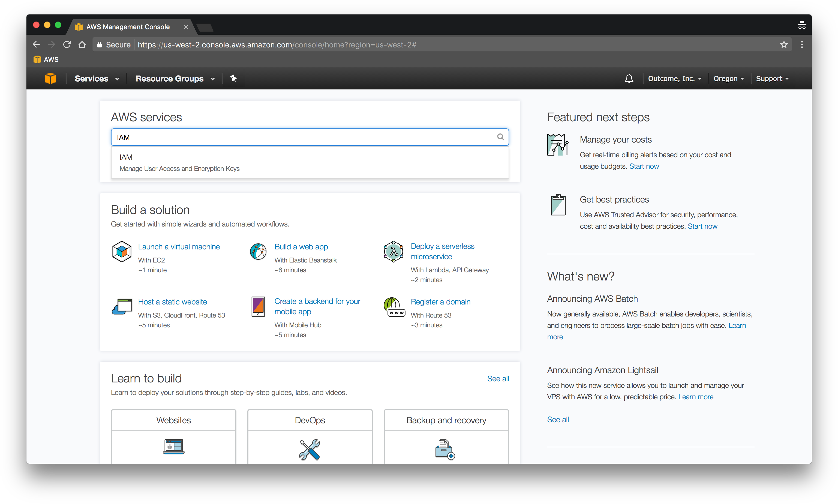Click Learn more for Amazon Lightsail
Viewport: 838px width, 504px height.
[695, 397]
